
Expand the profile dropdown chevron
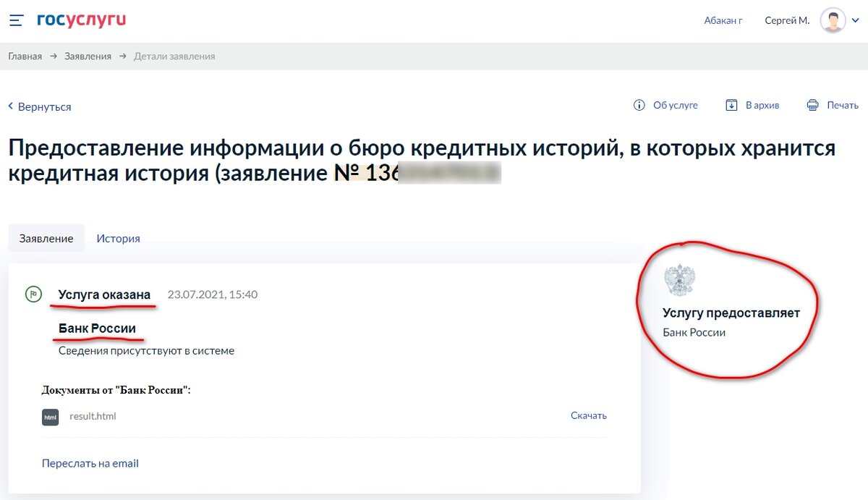point(856,20)
